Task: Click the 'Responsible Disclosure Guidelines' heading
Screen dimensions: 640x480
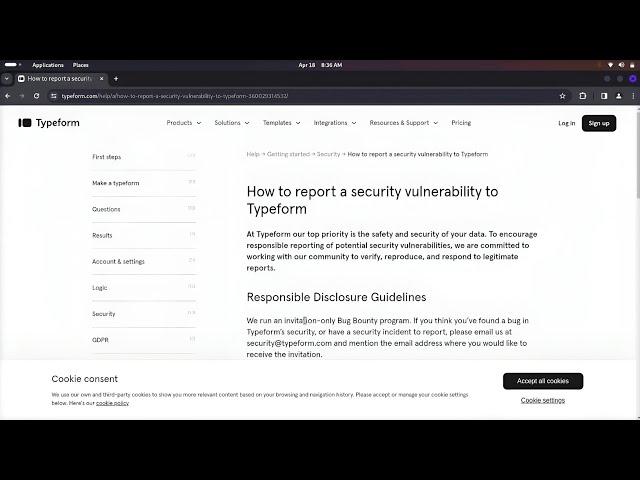Action: (x=336, y=297)
